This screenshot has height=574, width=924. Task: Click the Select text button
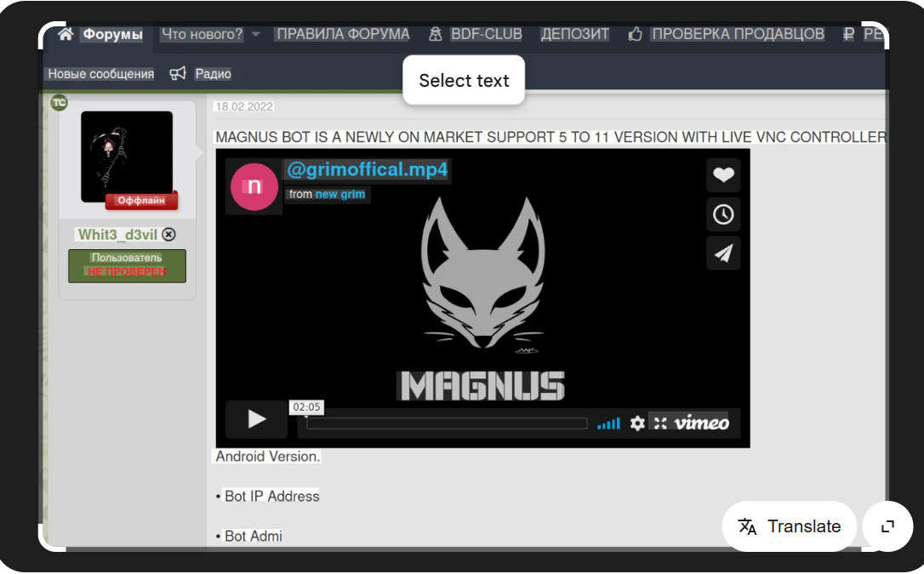pos(463,80)
